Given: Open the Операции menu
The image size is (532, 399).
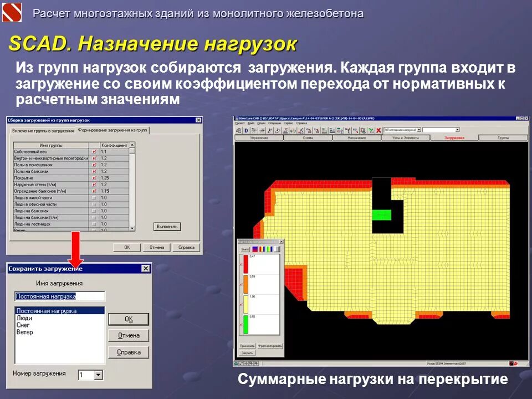Looking at the screenshot, I should (274, 123).
